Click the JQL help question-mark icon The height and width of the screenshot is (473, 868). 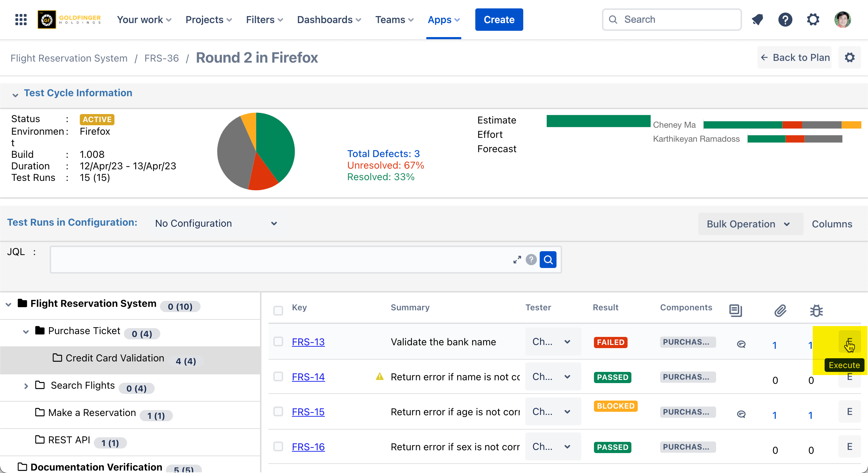coord(531,260)
